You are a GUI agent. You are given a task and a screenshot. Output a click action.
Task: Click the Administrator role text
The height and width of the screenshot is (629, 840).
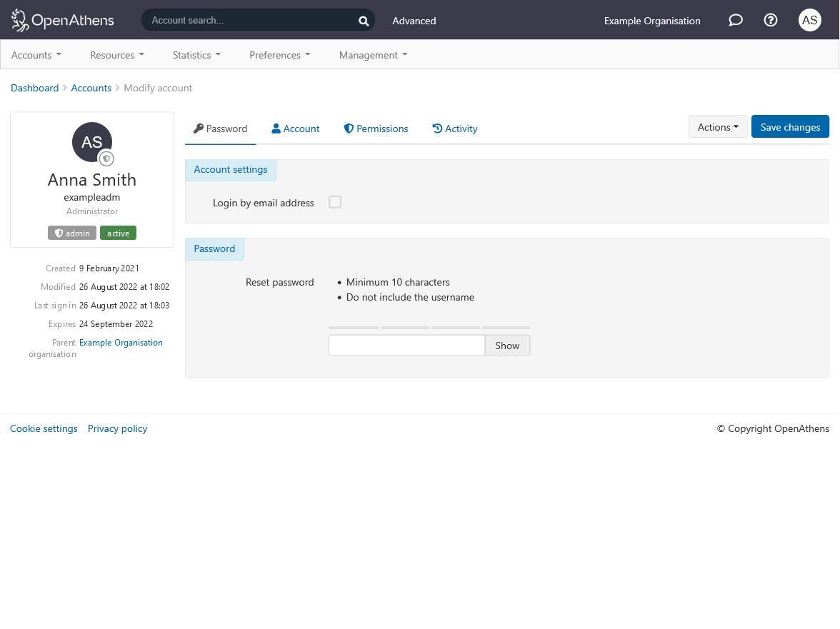pyautogui.click(x=92, y=211)
